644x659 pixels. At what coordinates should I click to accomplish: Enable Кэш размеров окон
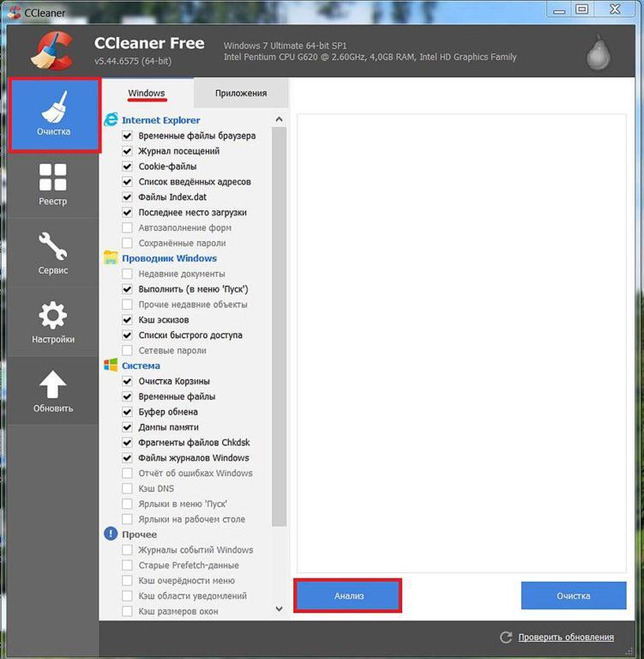(x=127, y=611)
